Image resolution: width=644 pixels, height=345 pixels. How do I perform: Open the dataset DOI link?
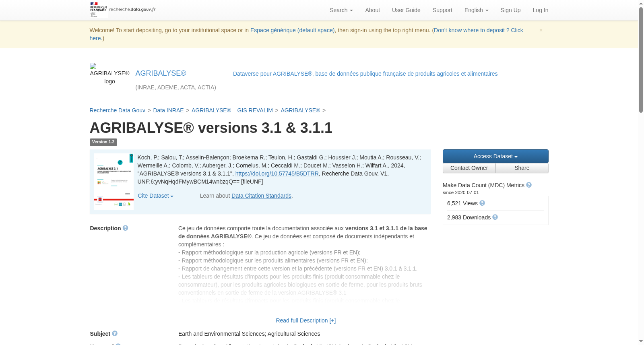pyautogui.click(x=277, y=174)
